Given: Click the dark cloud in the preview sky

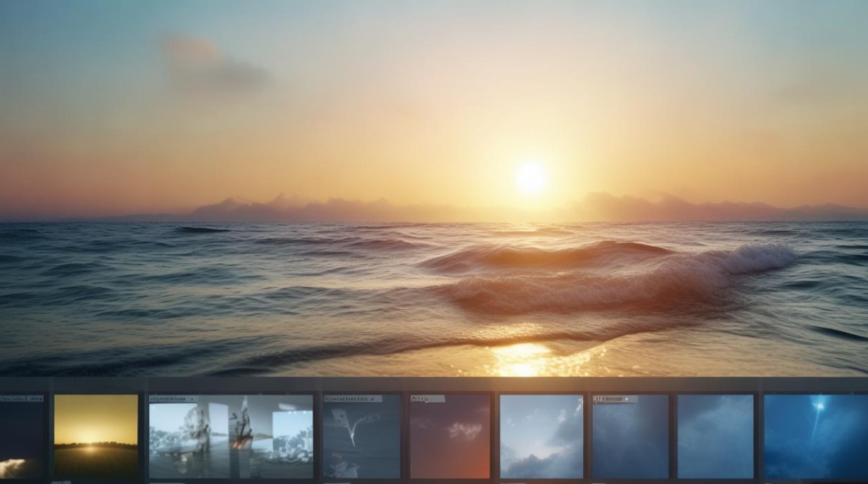Looking at the screenshot, I should click(213, 61).
